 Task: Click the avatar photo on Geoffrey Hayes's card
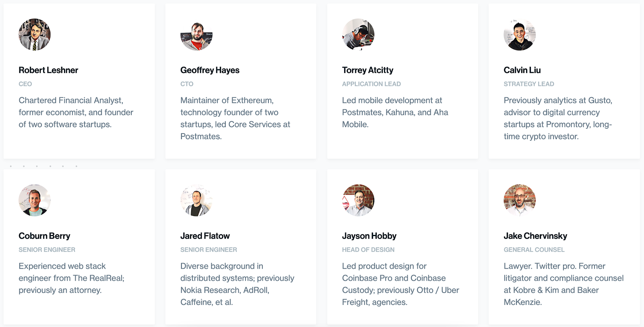click(196, 35)
